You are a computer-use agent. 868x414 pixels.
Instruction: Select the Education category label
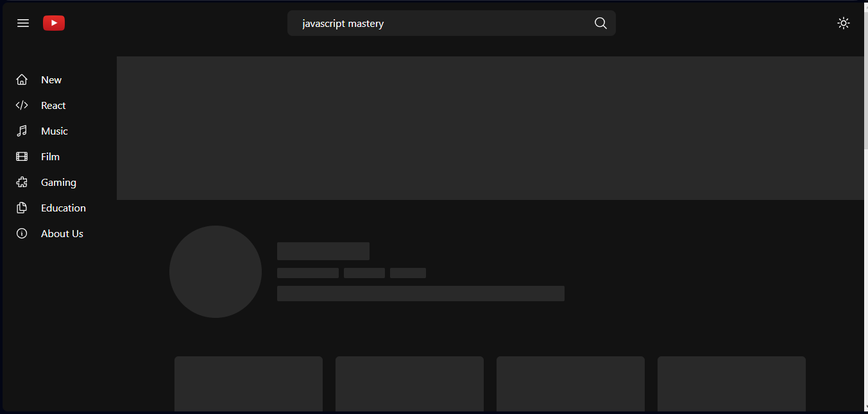tap(64, 208)
